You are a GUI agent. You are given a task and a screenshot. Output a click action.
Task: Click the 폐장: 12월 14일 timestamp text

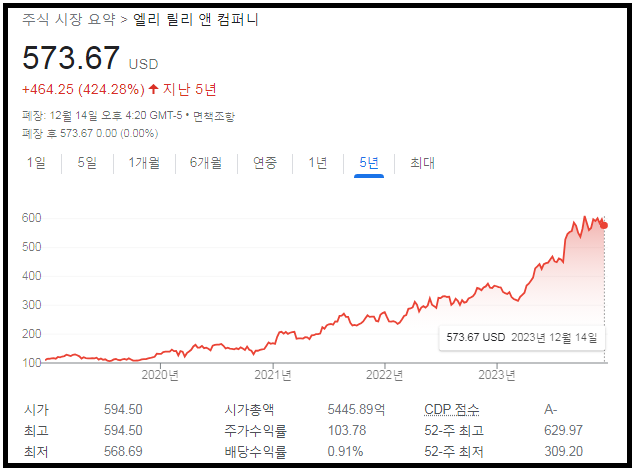pyautogui.click(x=102, y=116)
